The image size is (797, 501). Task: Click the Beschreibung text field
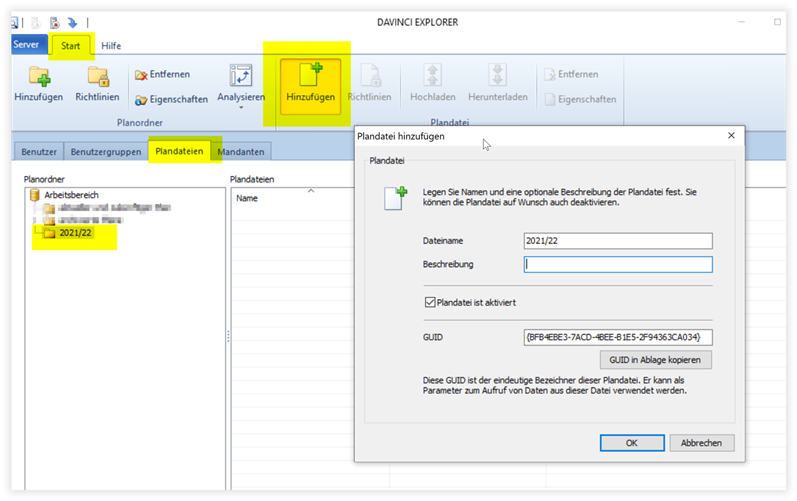click(x=617, y=265)
